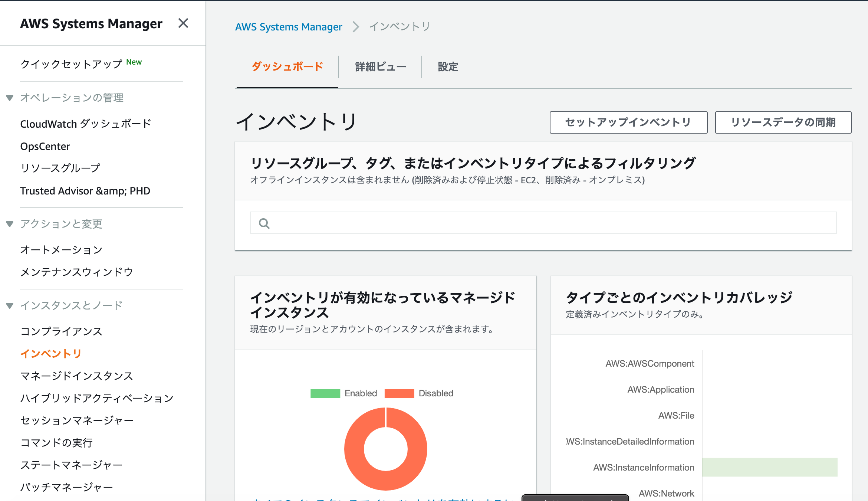
Task: Collapse the アクションと変更 section
Action: (10, 224)
